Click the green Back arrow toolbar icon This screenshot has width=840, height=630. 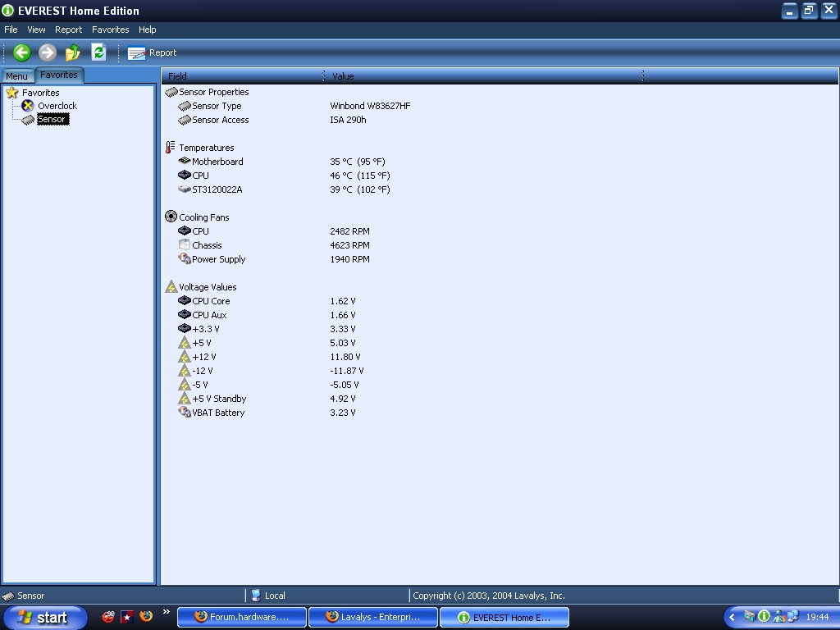point(22,52)
